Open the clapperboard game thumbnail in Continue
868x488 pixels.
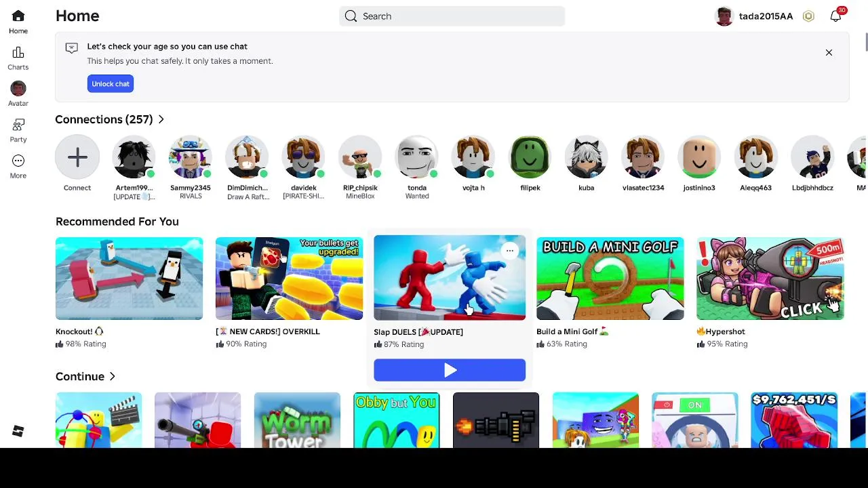point(98,420)
